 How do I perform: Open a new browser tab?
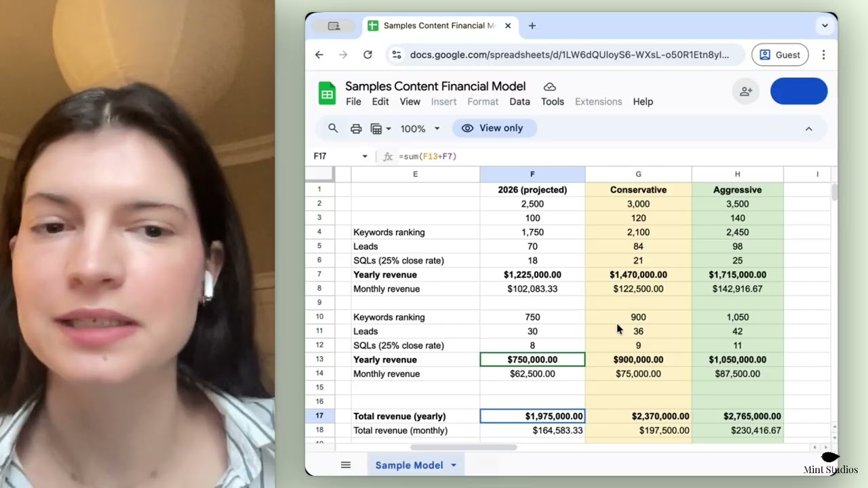click(x=532, y=26)
